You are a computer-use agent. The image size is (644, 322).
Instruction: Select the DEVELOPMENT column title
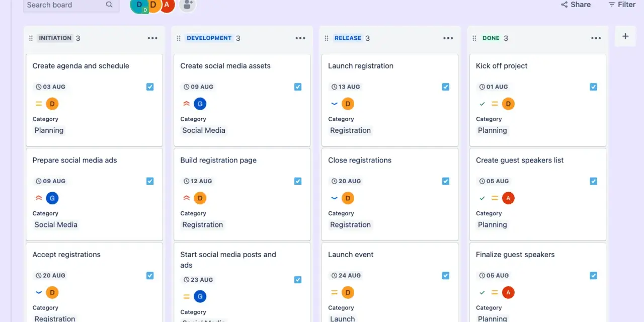[x=209, y=38]
